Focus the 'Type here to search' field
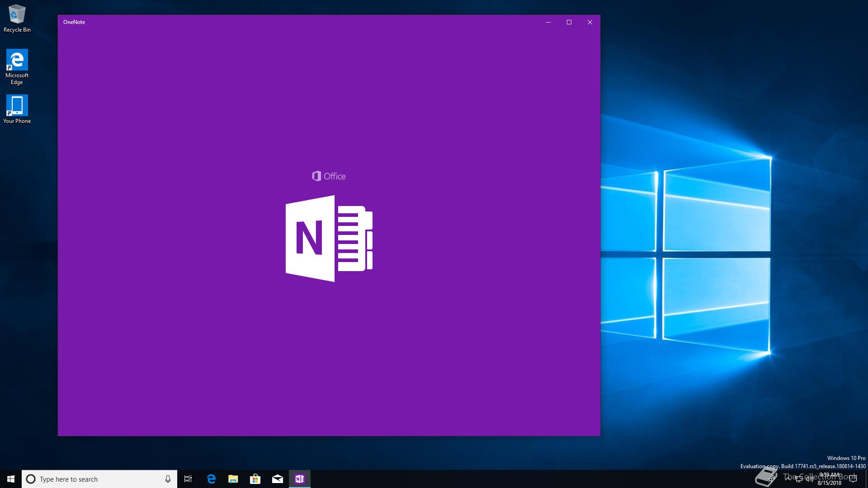The height and width of the screenshot is (488, 868). (99, 479)
